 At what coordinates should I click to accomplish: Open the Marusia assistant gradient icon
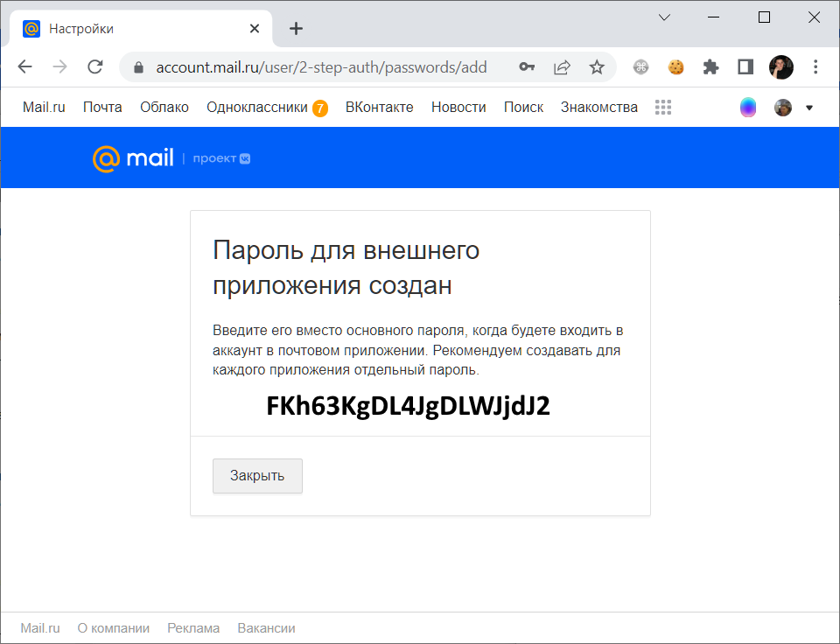tap(748, 107)
